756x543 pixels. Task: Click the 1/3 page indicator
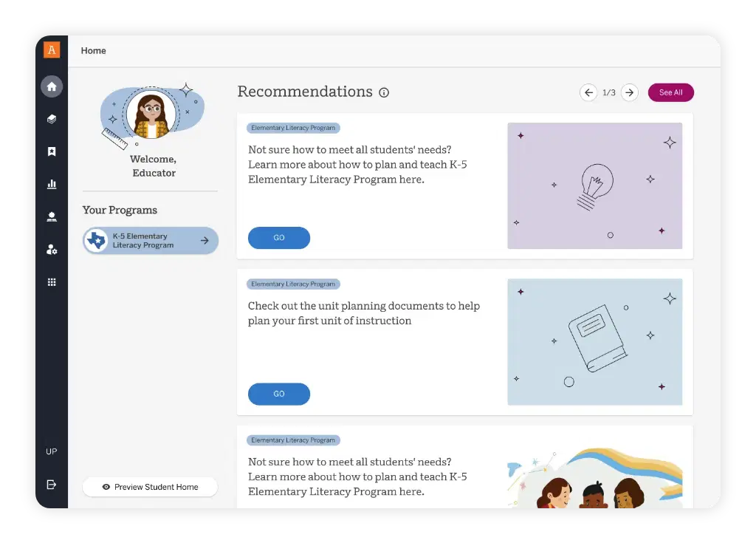pos(609,92)
